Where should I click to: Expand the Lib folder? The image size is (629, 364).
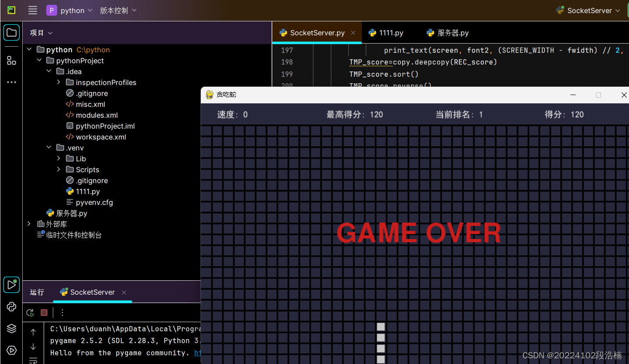pyautogui.click(x=58, y=158)
